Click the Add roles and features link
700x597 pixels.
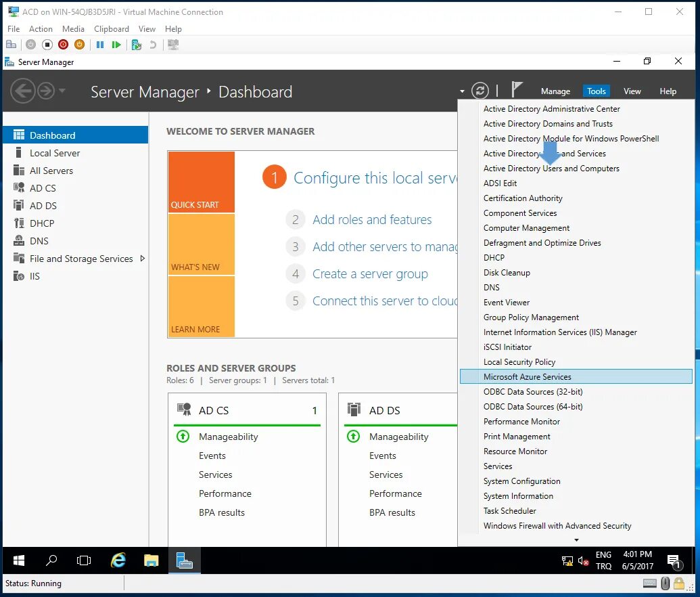pos(372,219)
